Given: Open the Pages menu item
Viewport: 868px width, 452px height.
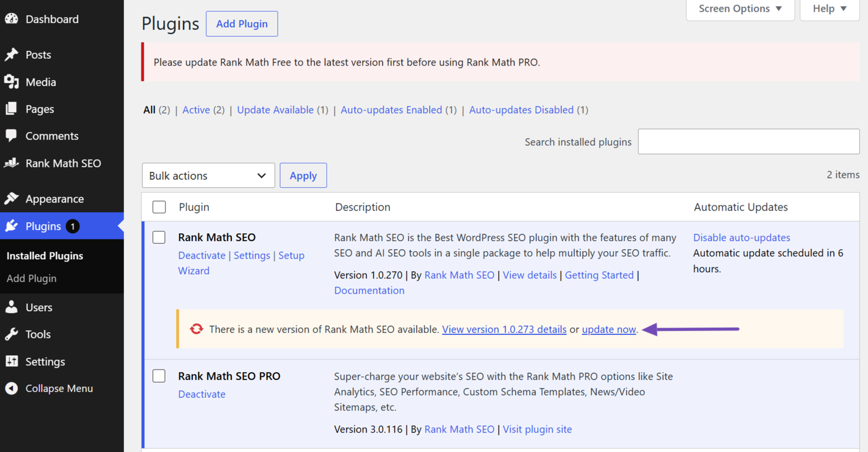Looking at the screenshot, I should click(x=40, y=109).
